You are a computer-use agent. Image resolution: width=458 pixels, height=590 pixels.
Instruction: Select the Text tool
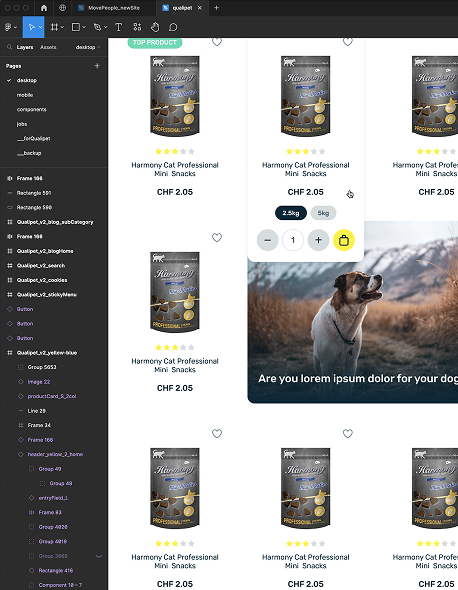(119, 27)
